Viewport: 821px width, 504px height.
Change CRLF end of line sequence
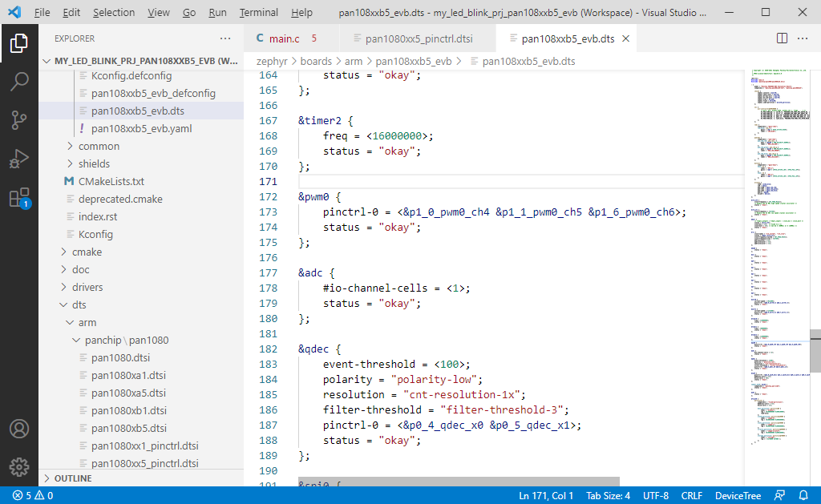pyautogui.click(x=692, y=495)
